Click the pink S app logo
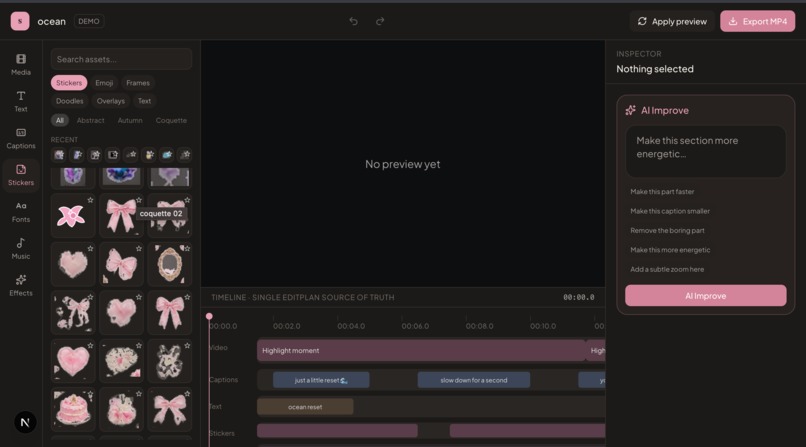Screen dimensions: 806x447 pyautogui.click(x=20, y=21)
